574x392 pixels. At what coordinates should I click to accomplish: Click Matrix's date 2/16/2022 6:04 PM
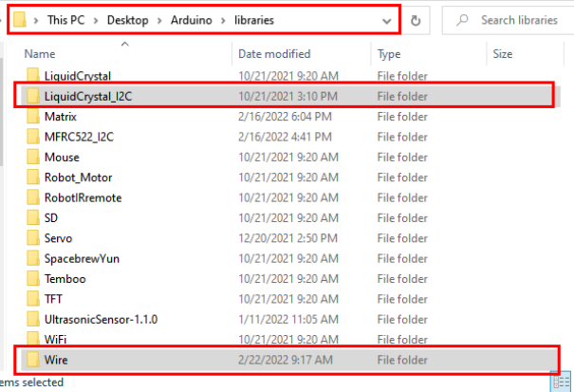point(285,117)
